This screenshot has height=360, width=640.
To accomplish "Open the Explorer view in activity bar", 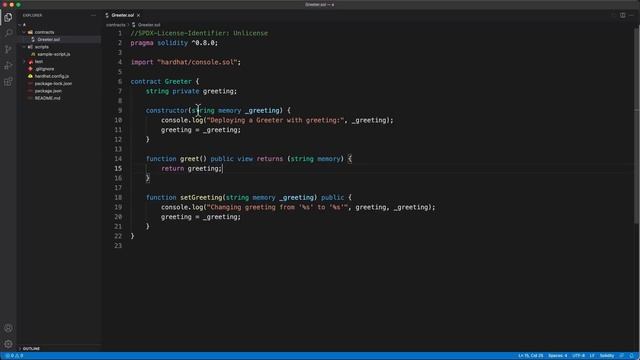I will point(8,17).
